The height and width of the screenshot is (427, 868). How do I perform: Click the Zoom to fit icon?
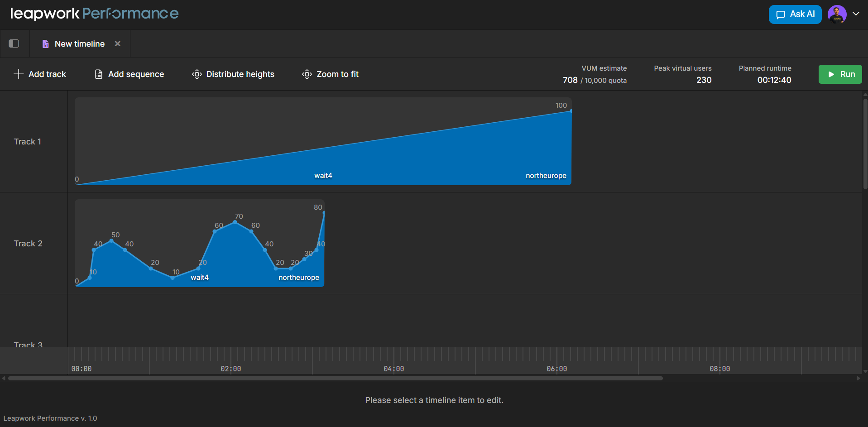coord(307,74)
